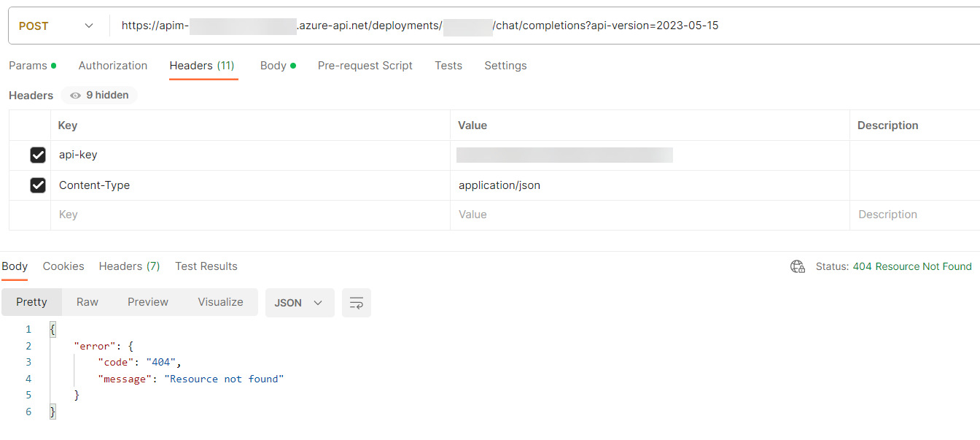Image resolution: width=980 pixels, height=440 pixels.
Task: Switch response view to Raw
Action: [87, 301]
